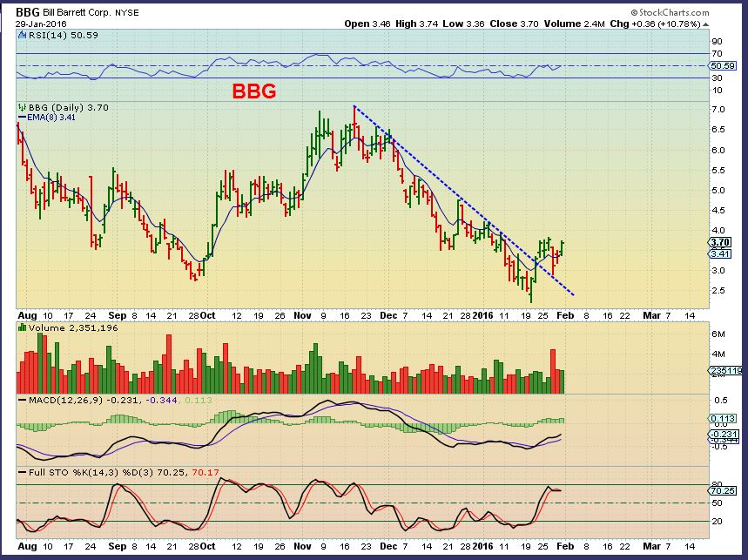
Task: Click the 20 label on stochastic axis
Action: tap(717, 522)
